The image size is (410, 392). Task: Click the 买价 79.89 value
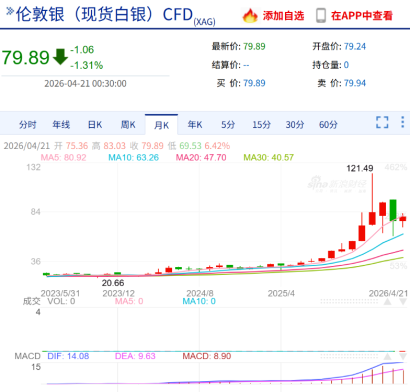[254, 83]
